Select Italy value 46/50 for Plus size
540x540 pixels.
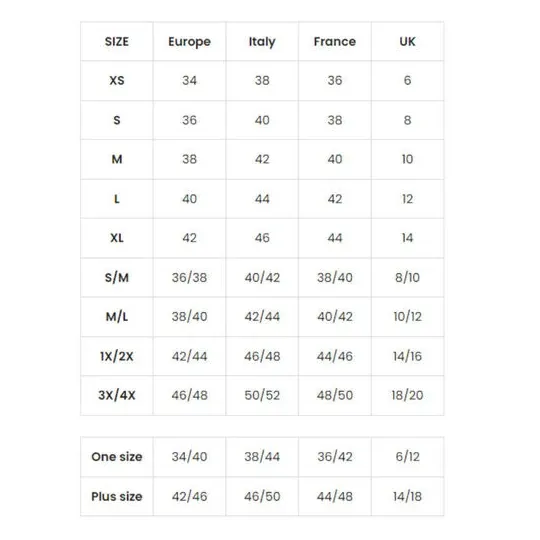tap(262, 497)
